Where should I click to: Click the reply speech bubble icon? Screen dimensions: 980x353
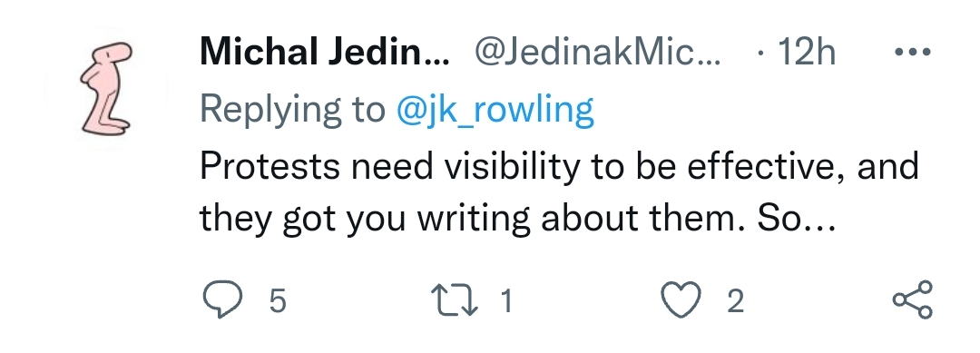(223, 299)
